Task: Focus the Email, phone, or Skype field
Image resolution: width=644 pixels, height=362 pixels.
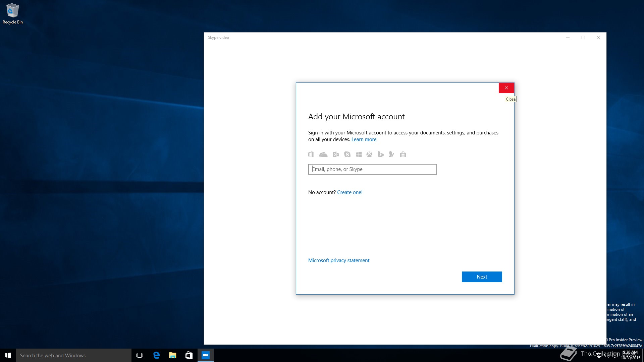Action: tap(372, 169)
